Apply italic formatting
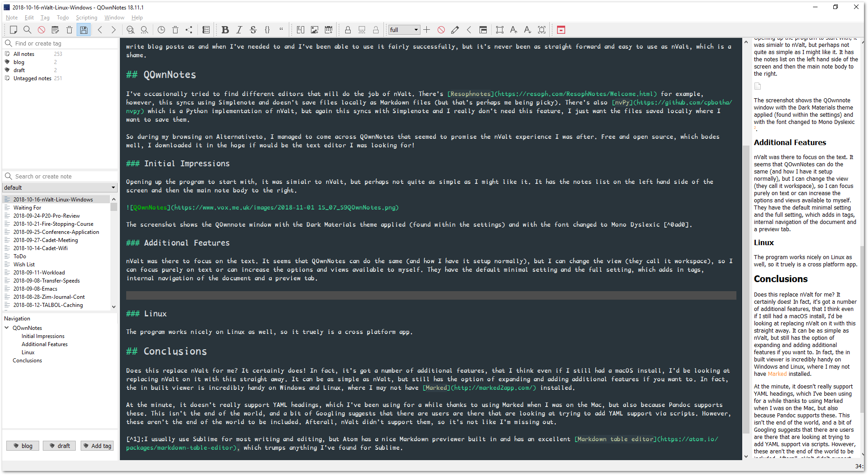 click(239, 30)
